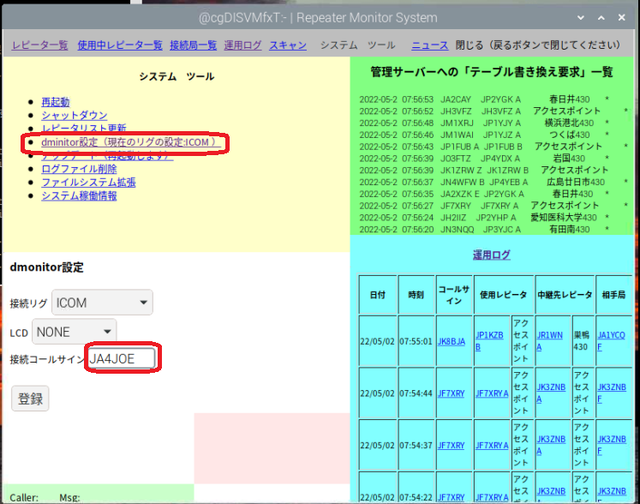The image size is (640, 504).
Task: Click the JH3VFZ request row 07:56:52
Action: (x=493, y=111)
